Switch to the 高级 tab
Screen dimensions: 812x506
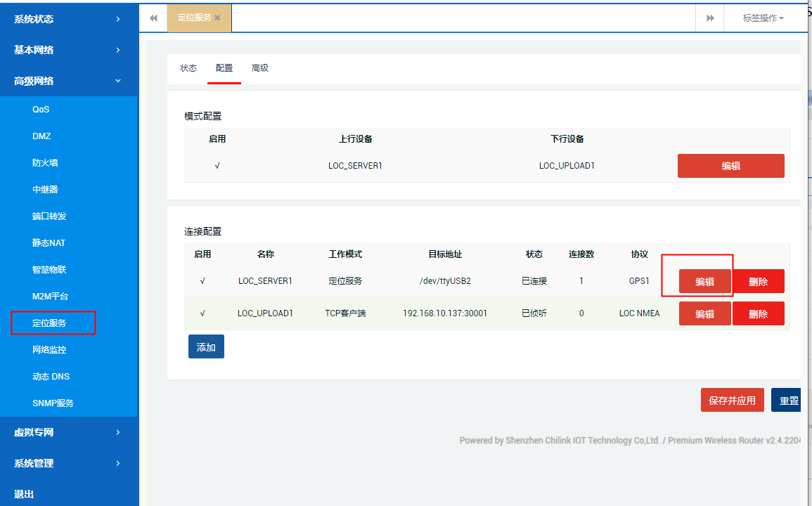click(260, 68)
